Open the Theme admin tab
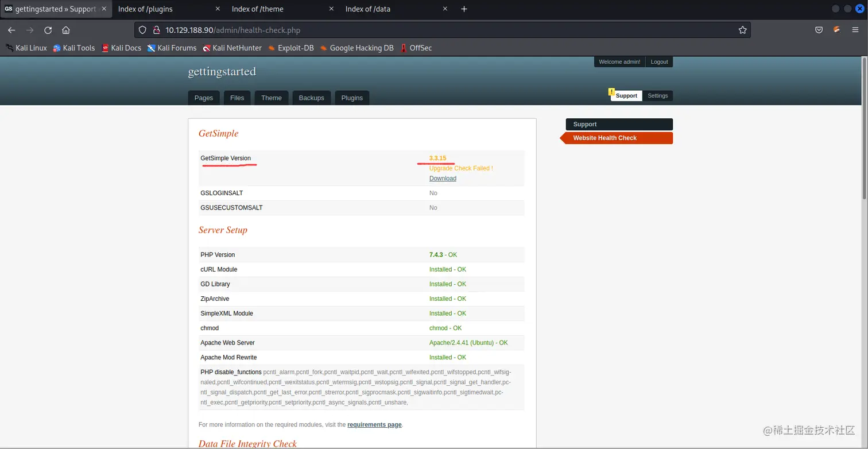Screen dimensions: 868x449 [272, 98]
